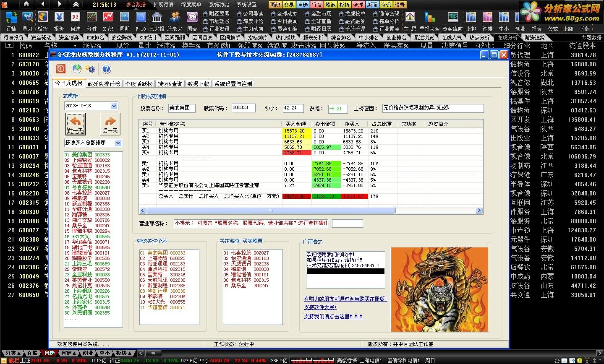Open the 暴力 search tool icon
The height and width of the screenshot is (364, 604).
click(27, 21)
